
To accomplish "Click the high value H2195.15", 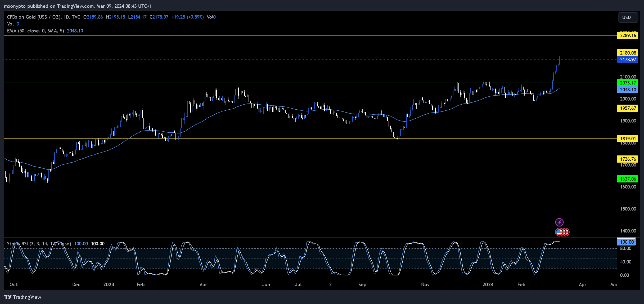I will coord(115,17).
